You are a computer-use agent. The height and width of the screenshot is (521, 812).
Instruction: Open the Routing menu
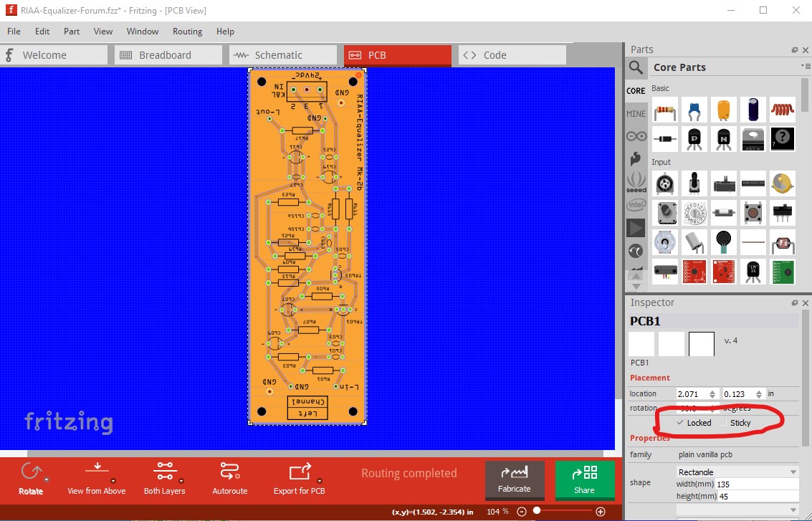pyautogui.click(x=188, y=31)
